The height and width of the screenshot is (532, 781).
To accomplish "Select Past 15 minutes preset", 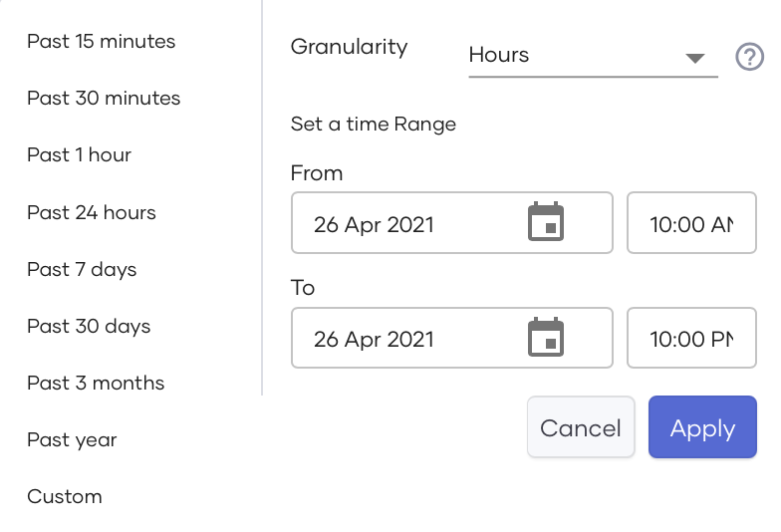I will pyautogui.click(x=101, y=42).
